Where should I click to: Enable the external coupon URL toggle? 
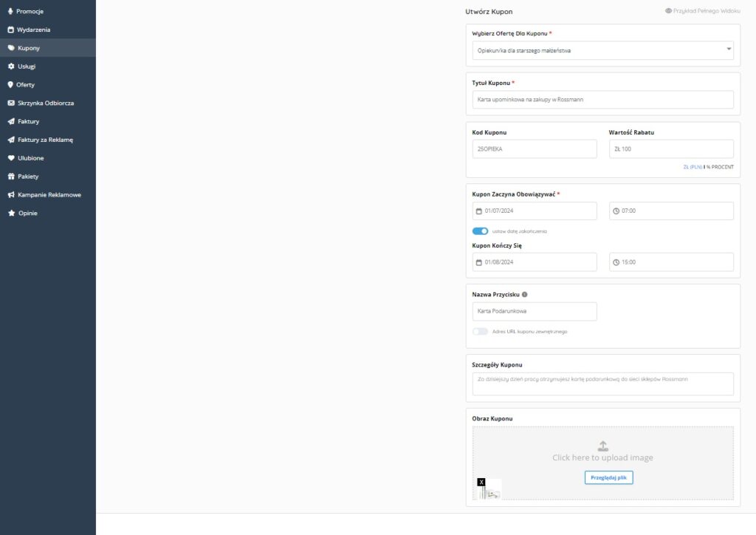coord(480,332)
